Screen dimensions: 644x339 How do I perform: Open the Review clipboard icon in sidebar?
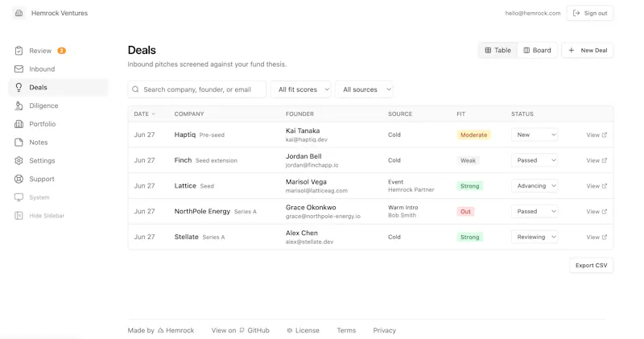(x=19, y=51)
